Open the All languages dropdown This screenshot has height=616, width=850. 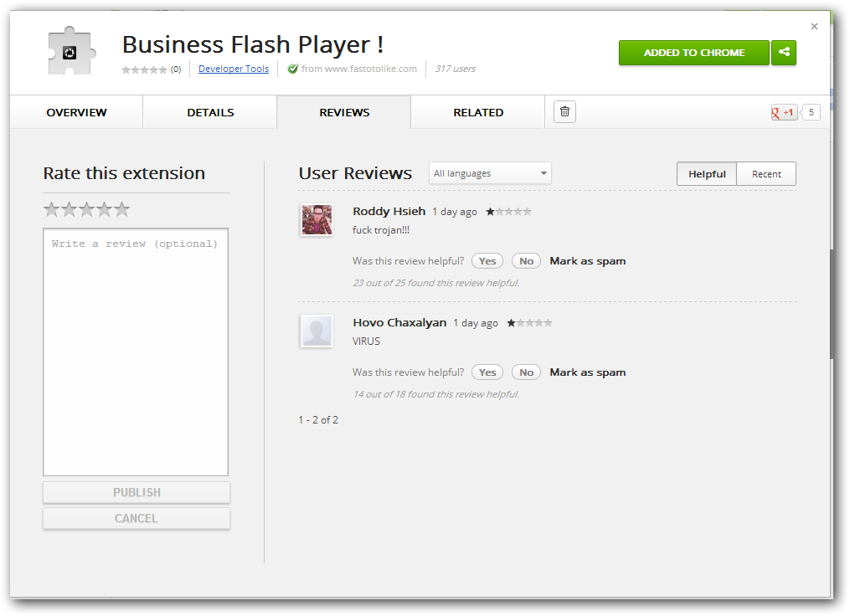(x=490, y=173)
